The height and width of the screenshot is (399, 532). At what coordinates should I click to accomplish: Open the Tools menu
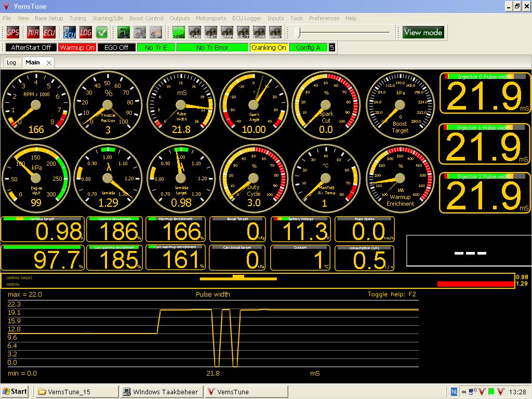pos(297,18)
